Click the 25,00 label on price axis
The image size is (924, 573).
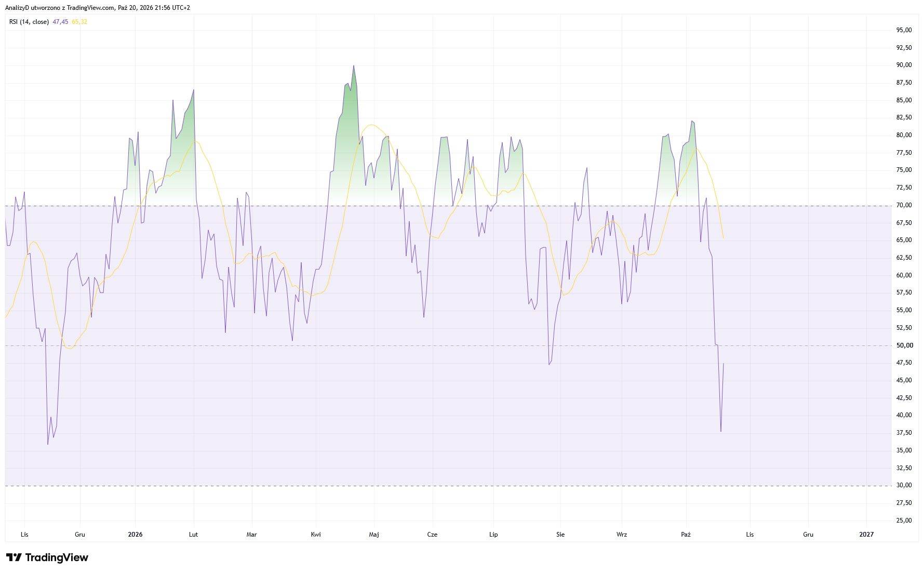pyautogui.click(x=904, y=521)
